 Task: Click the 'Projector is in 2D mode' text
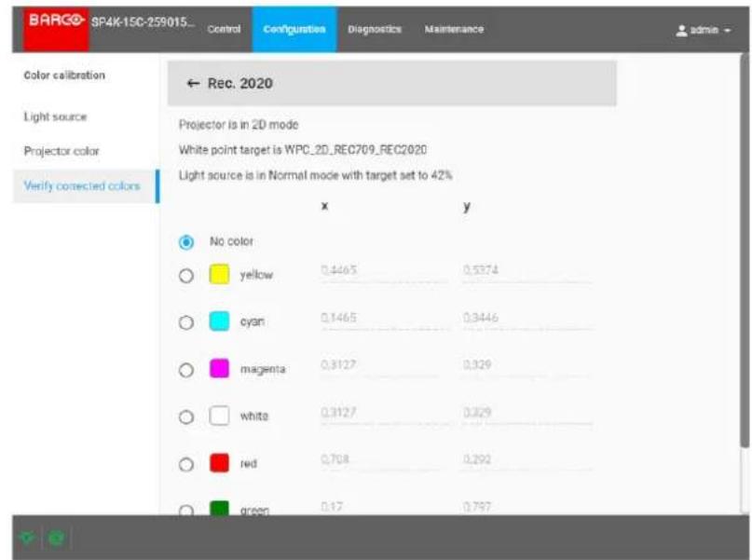[239, 125]
